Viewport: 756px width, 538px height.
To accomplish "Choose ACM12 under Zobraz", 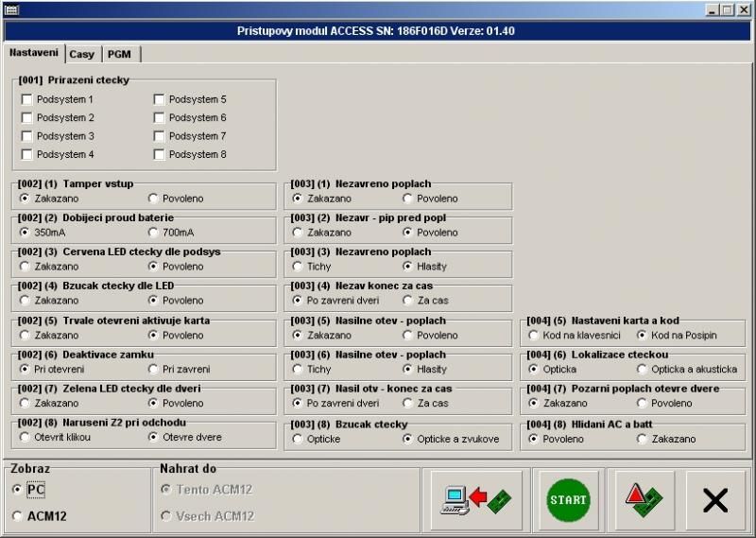I will (17, 515).
